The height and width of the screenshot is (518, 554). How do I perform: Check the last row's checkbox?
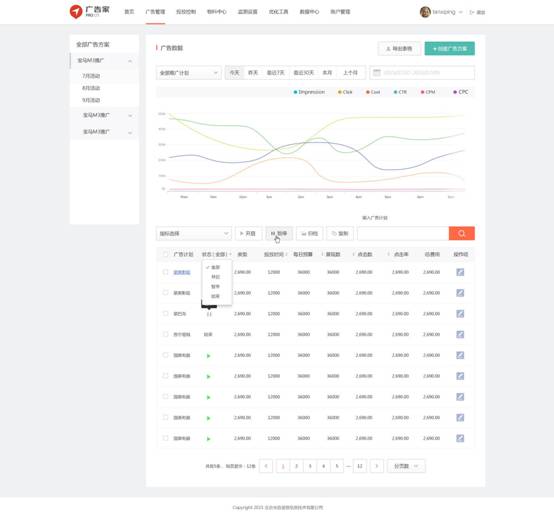(x=165, y=438)
